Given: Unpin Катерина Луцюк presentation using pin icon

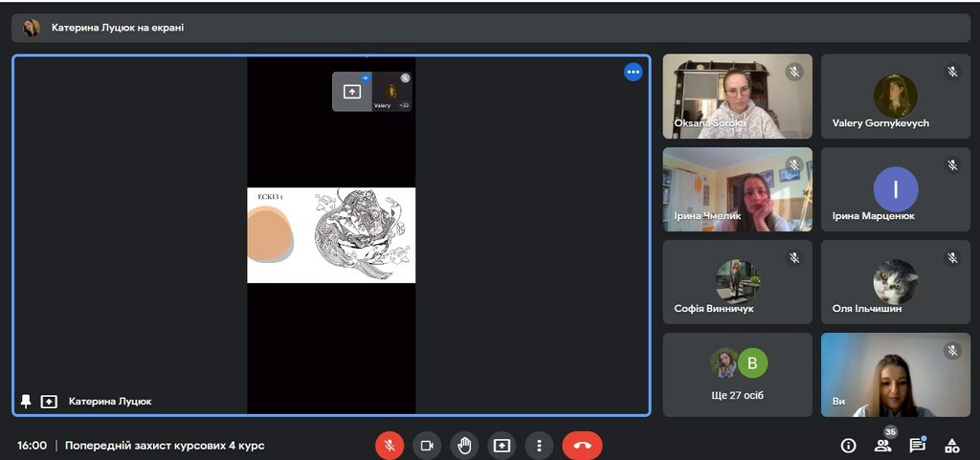Looking at the screenshot, I should pos(26,402).
